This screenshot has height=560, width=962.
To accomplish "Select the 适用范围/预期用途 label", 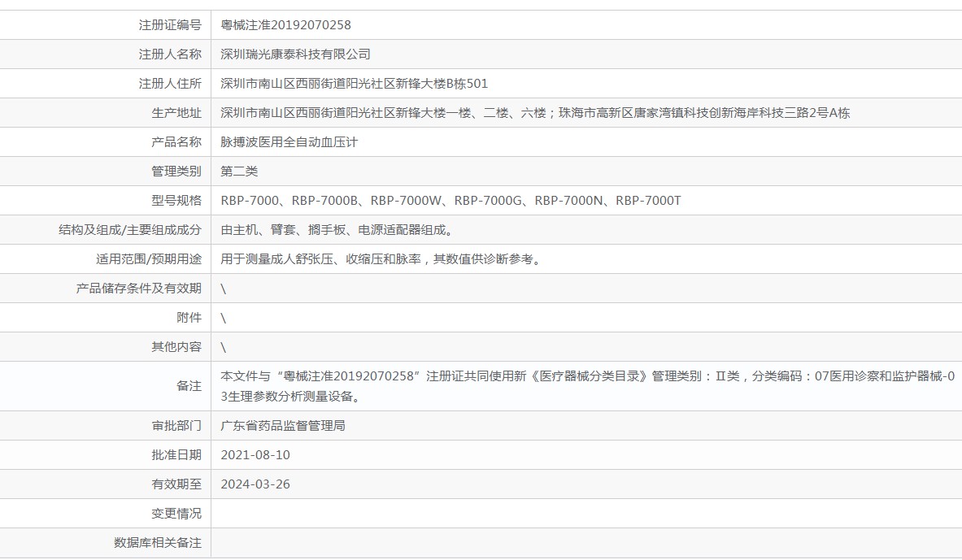I will tap(149, 259).
